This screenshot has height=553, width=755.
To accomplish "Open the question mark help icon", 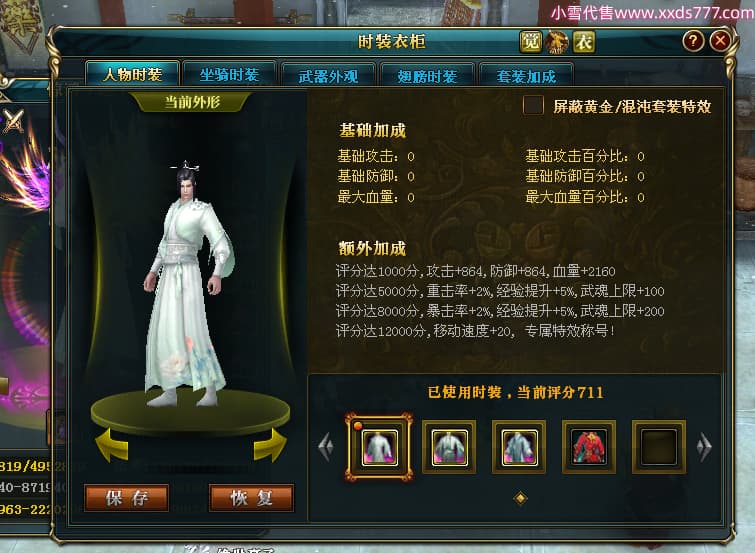I will (693, 40).
